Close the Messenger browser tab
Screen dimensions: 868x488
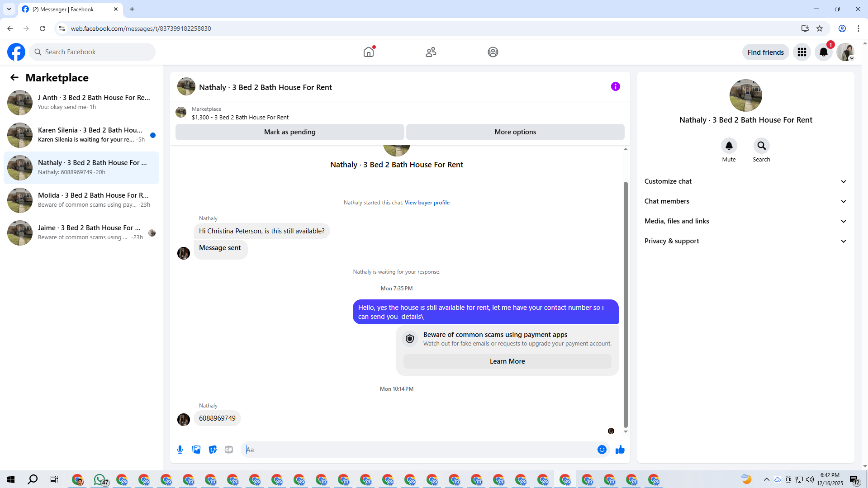point(116,9)
